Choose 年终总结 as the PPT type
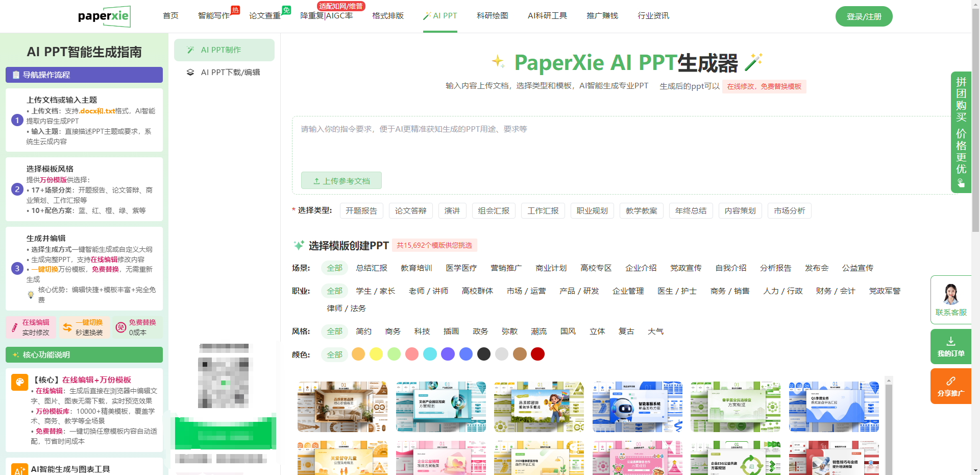Screen dimensions: 980x475 click(691, 211)
